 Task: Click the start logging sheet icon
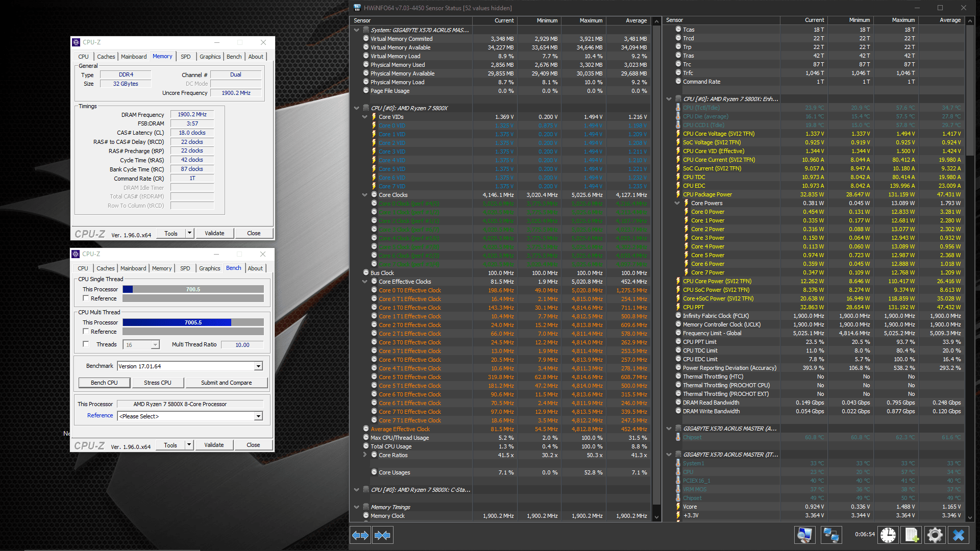point(912,535)
